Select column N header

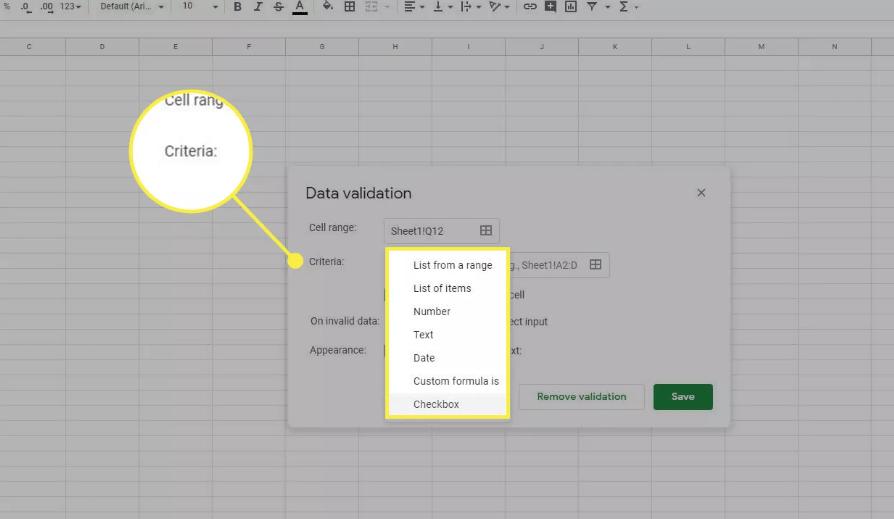tap(835, 47)
